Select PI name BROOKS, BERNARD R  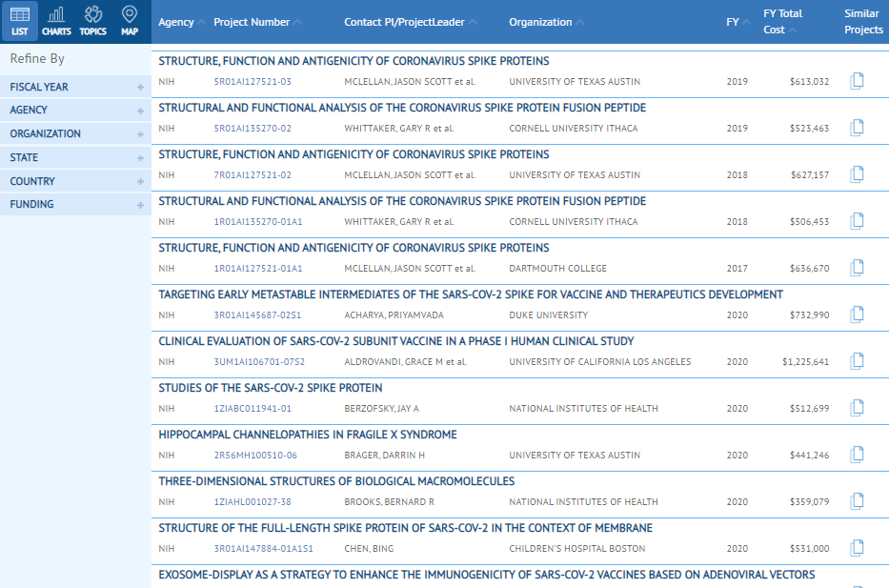(389, 502)
